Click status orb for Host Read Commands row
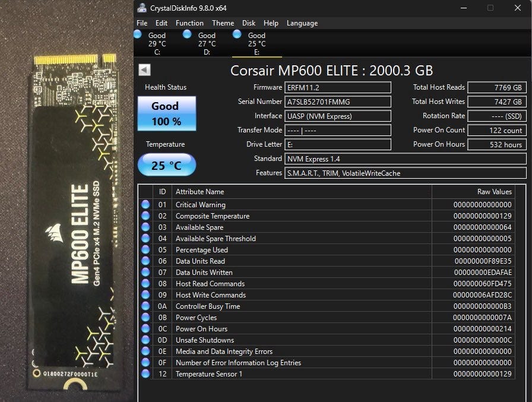The height and width of the screenshot is (402, 532). coord(145,283)
